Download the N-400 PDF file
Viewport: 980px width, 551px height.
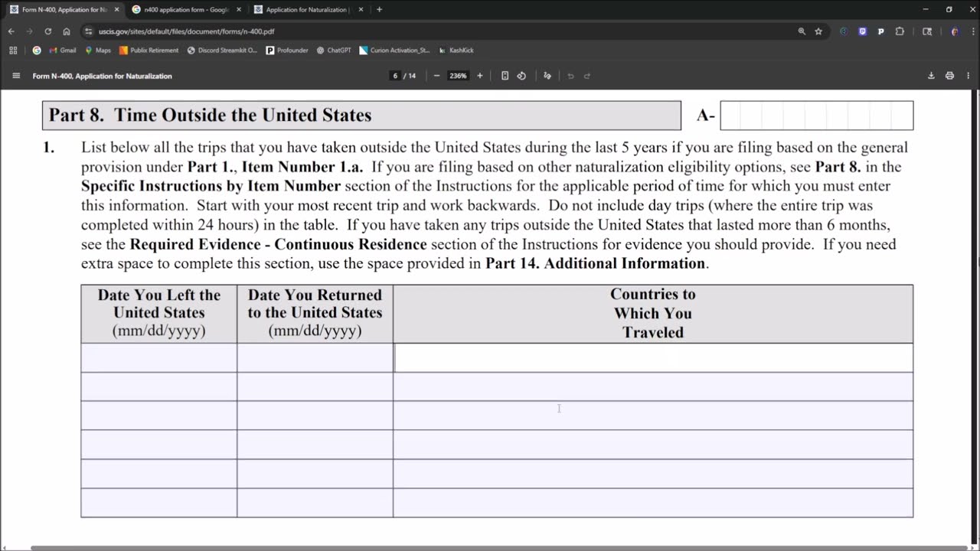[x=931, y=76]
